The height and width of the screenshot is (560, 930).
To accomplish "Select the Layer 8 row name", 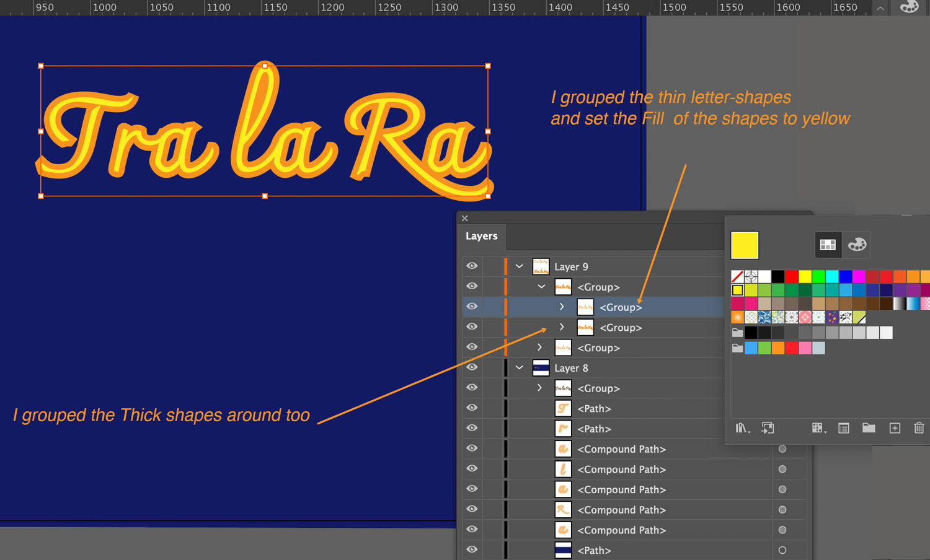I will click(571, 368).
